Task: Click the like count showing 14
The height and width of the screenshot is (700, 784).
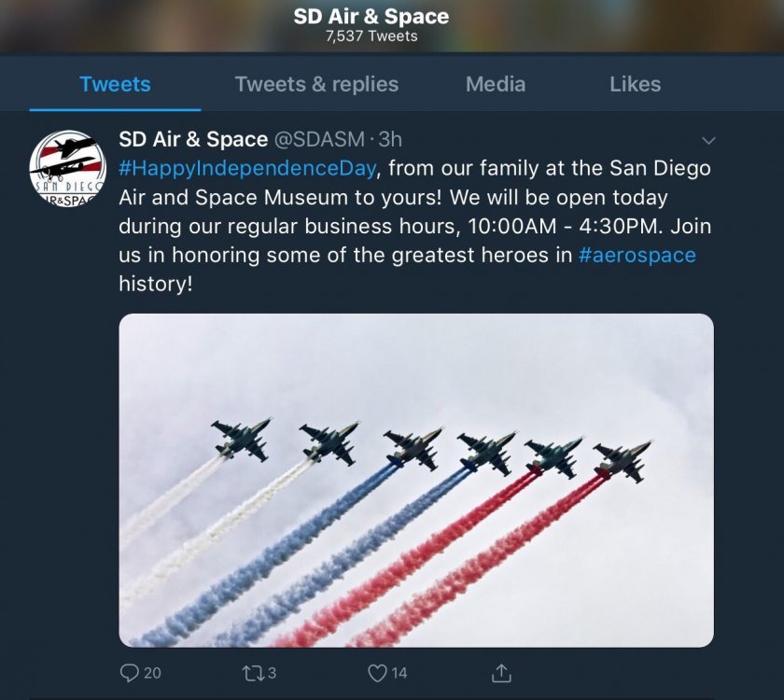Action: [399, 672]
